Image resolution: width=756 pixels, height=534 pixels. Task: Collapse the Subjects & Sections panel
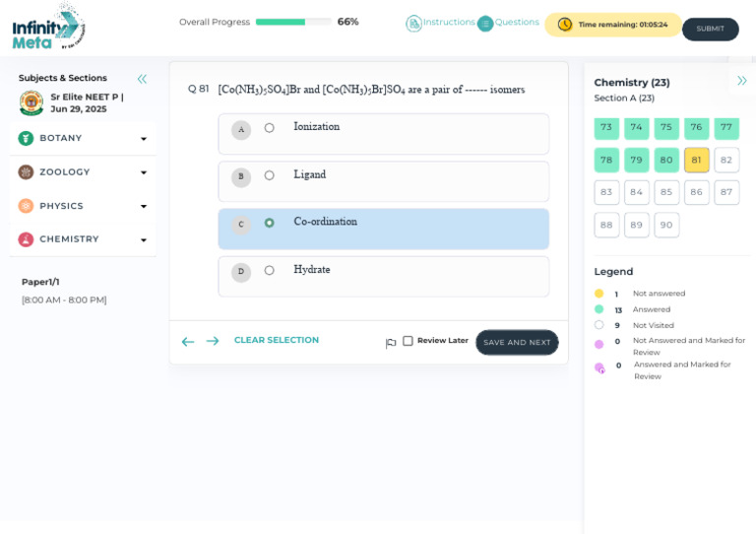[x=142, y=79]
